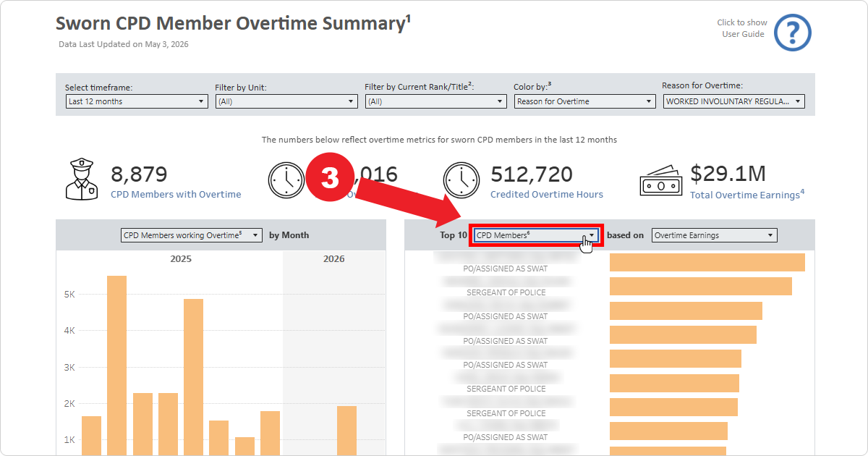
Task: Open the Select timeframe dropdown
Action: (137, 101)
